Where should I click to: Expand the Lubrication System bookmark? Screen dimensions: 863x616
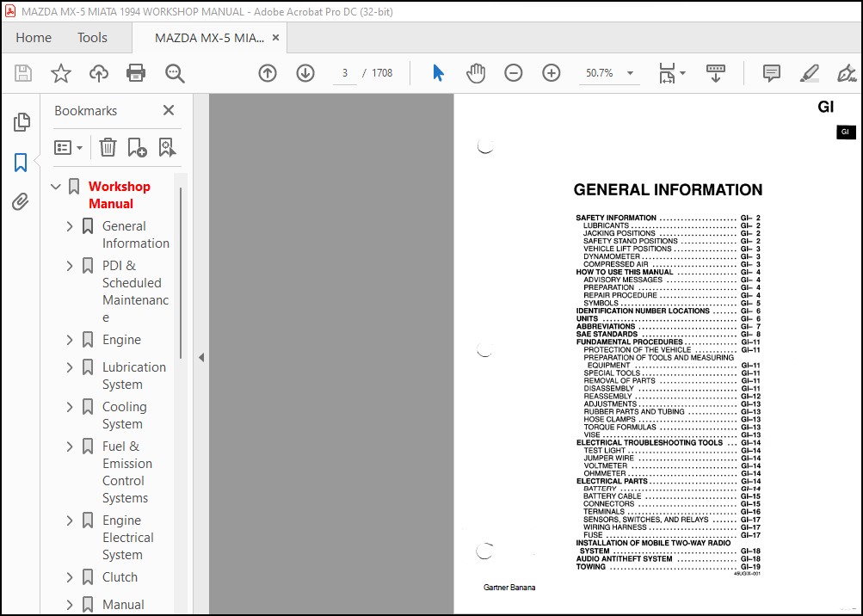70,367
